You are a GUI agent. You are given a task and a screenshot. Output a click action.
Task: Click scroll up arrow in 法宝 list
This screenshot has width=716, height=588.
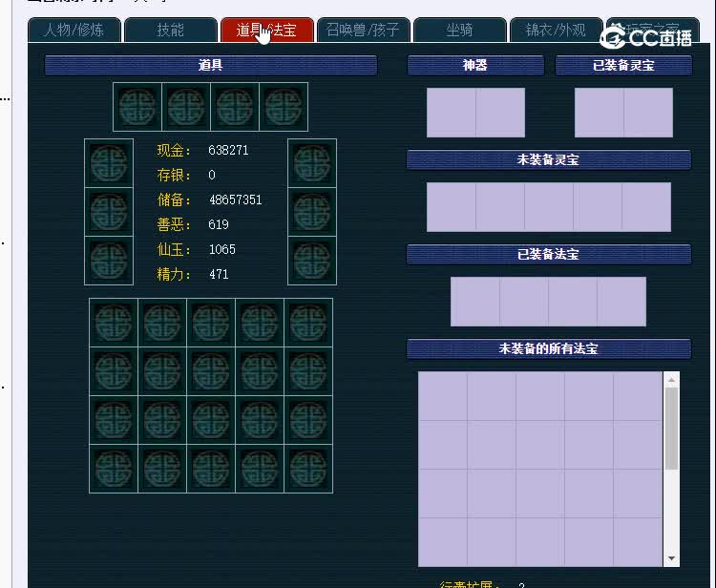[672, 380]
